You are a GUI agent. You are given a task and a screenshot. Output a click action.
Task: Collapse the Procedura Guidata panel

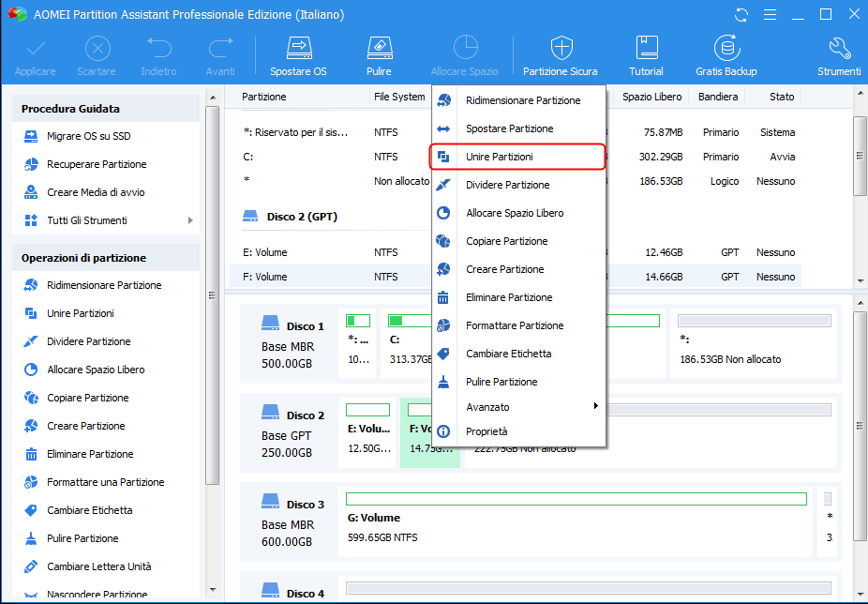coord(105,109)
